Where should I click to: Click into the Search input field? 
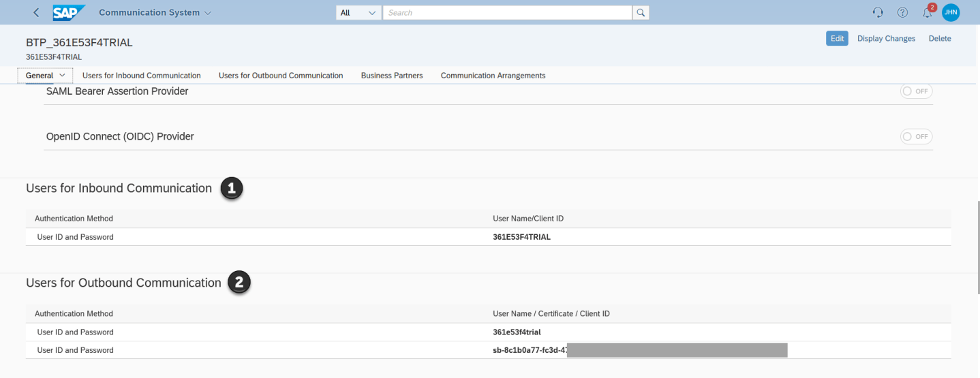508,12
